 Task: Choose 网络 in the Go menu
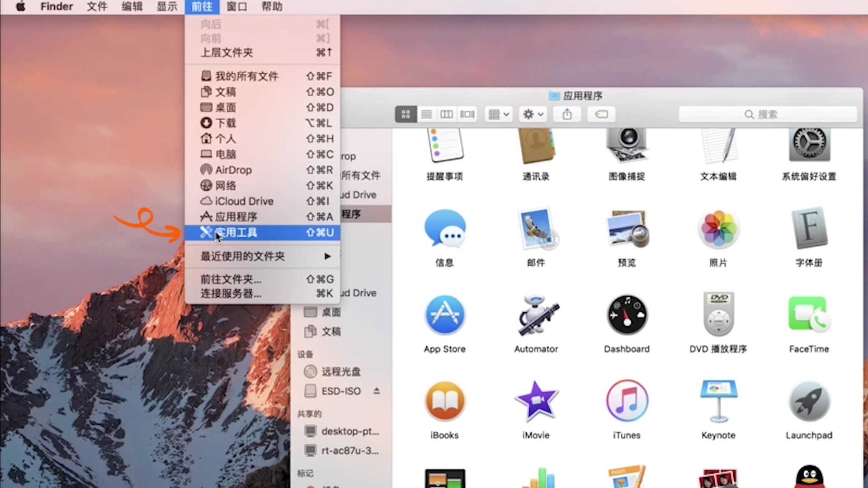coord(262,185)
